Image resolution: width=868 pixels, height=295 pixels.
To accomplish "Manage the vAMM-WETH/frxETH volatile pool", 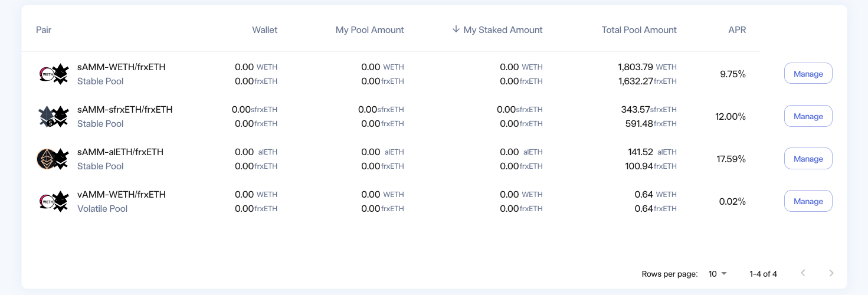I will (808, 201).
